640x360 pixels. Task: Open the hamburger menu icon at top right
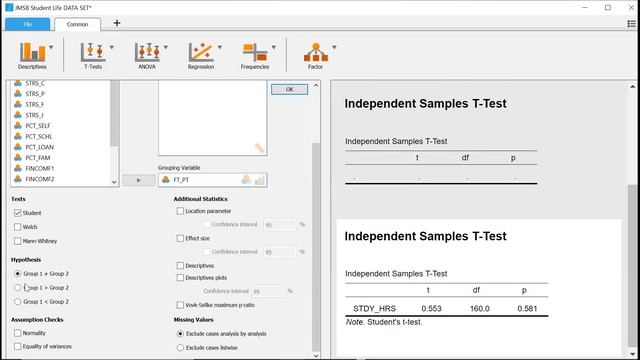coord(631,24)
